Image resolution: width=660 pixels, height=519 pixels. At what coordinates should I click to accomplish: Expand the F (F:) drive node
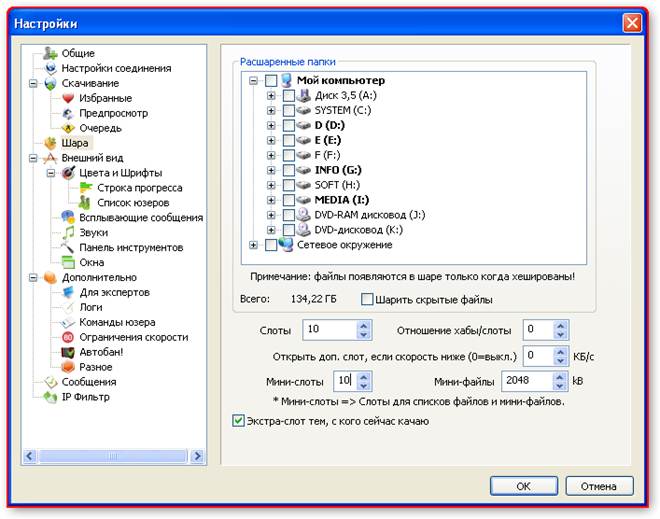(271, 155)
